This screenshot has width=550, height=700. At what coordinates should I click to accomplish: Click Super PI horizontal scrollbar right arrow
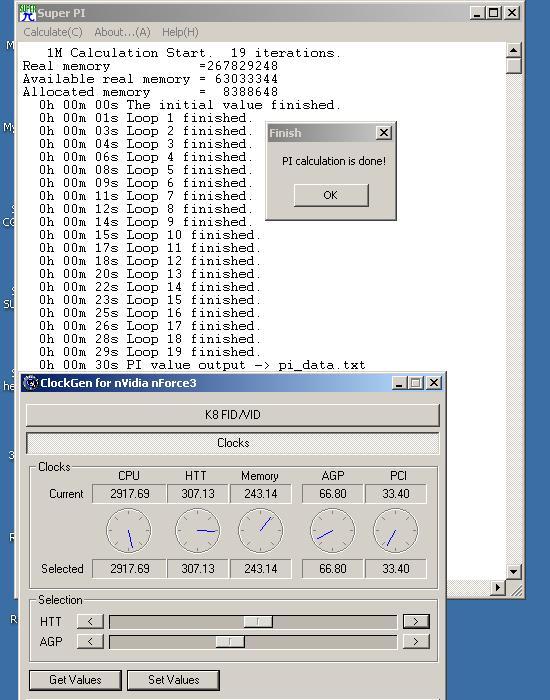pos(497,588)
